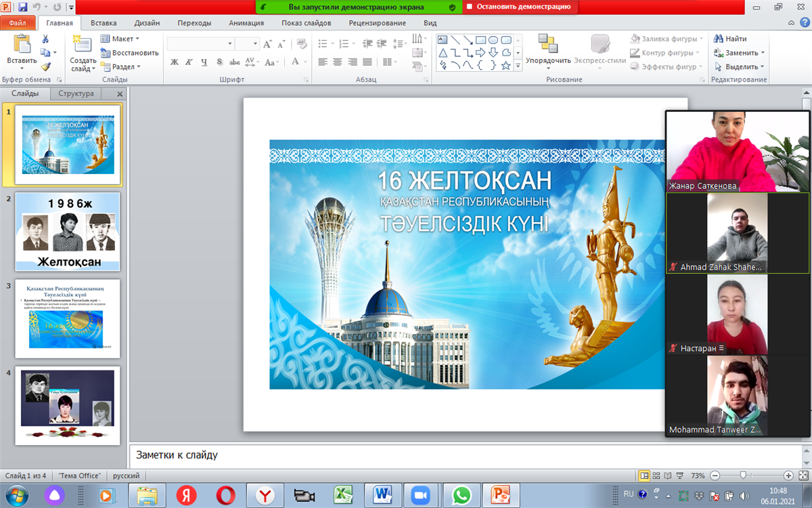
Task: Toggle Bold (Ж) formatting
Action: click(174, 62)
